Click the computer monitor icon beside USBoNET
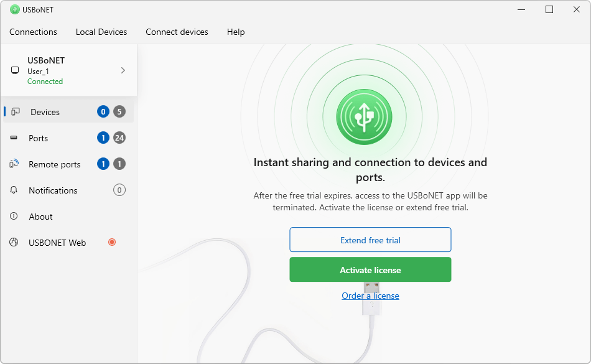The width and height of the screenshot is (591, 364). tap(15, 71)
